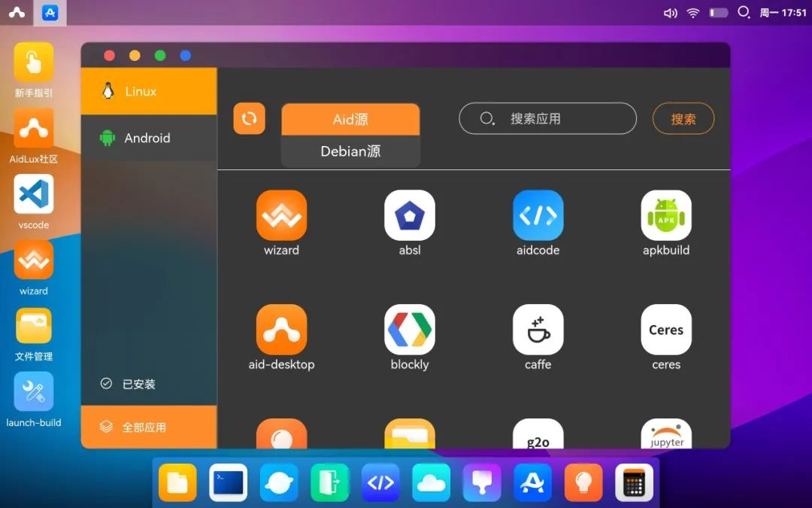The image size is (812, 508).
Task: Select the Android category tab
Action: point(149,138)
